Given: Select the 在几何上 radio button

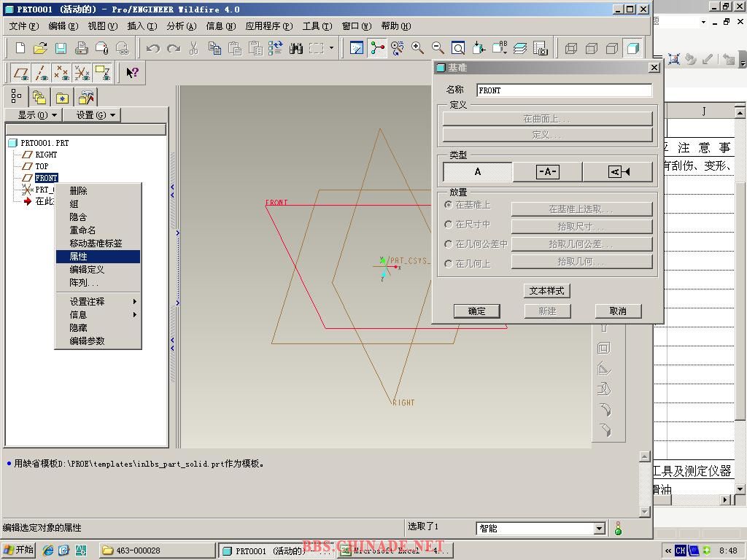Looking at the screenshot, I should click(x=449, y=264).
